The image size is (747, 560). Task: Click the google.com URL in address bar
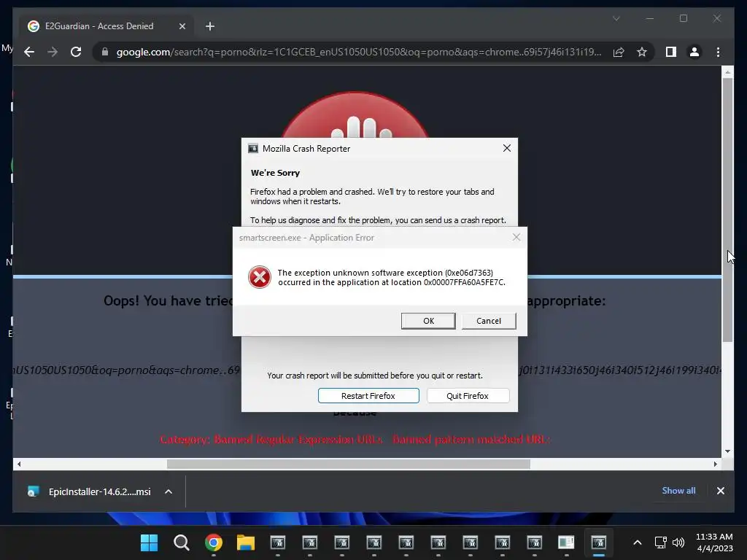coord(359,52)
